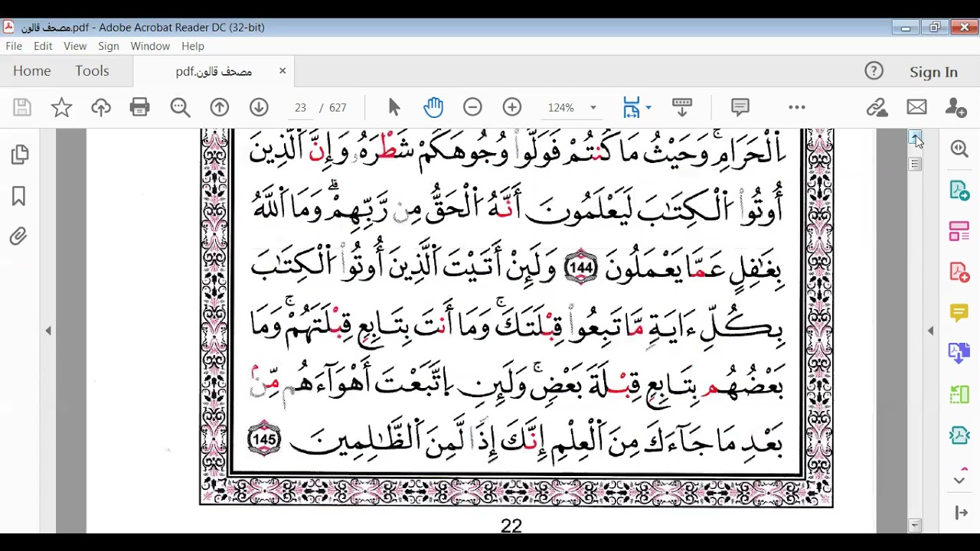Screen dimensions: 980x551
Task: Show more tools via the three dots
Action: tap(797, 107)
